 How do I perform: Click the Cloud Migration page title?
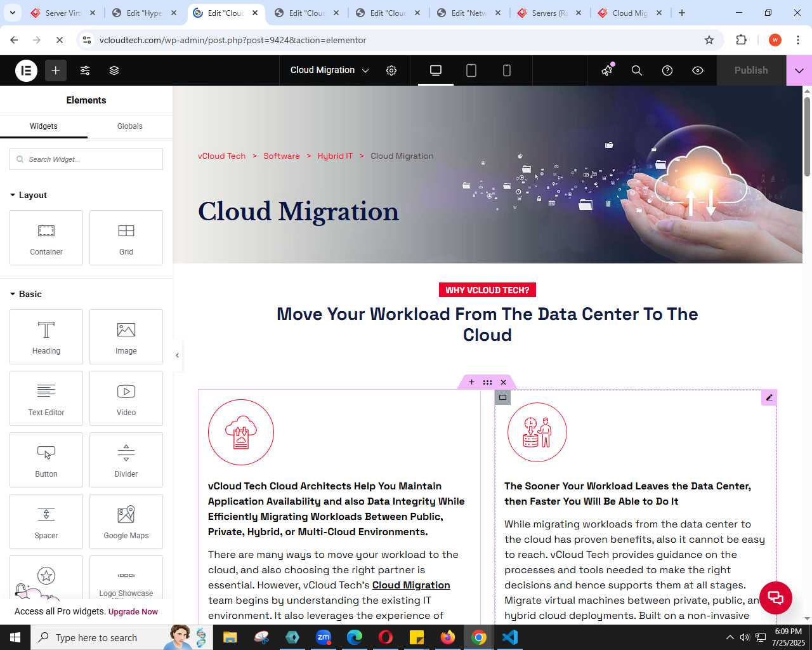(x=299, y=211)
